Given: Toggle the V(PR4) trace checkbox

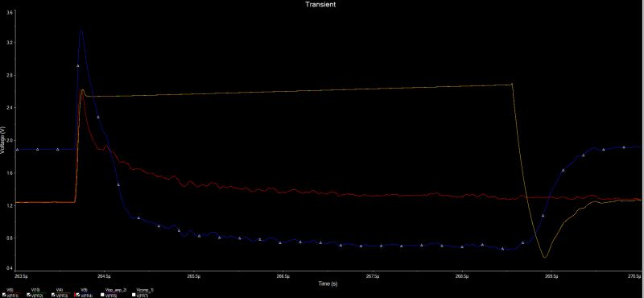Looking at the screenshot, I should point(77,295).
